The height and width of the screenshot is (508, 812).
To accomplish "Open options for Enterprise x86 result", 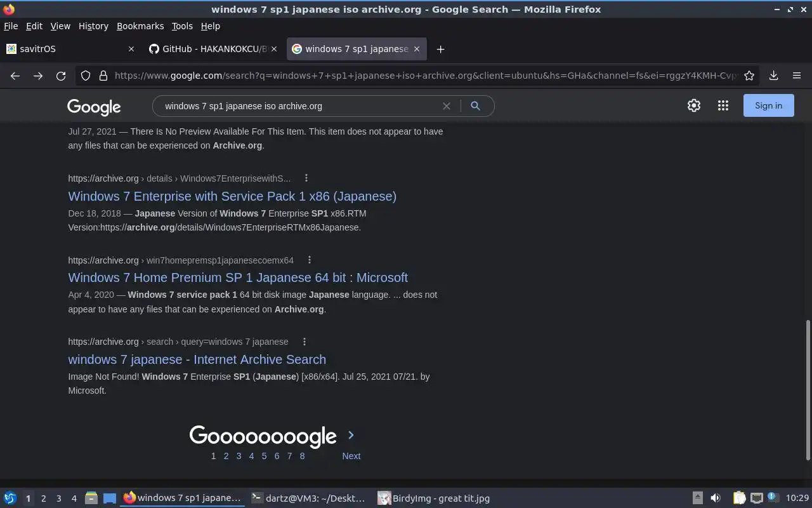I will (x=306, y=178).
